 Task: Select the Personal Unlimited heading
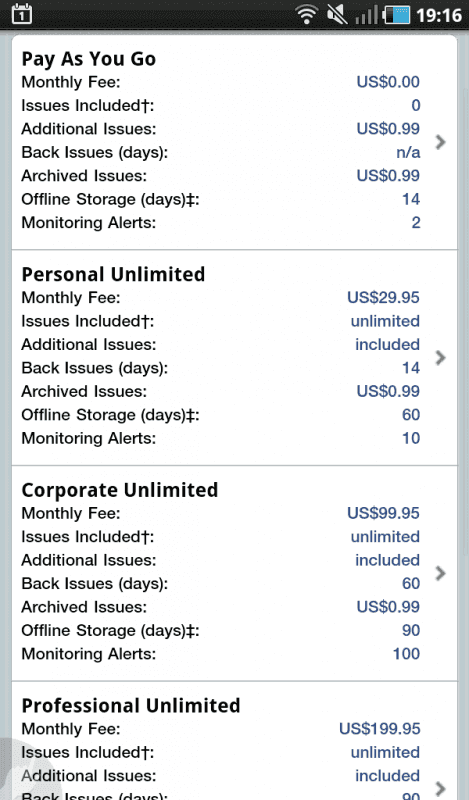113,274
